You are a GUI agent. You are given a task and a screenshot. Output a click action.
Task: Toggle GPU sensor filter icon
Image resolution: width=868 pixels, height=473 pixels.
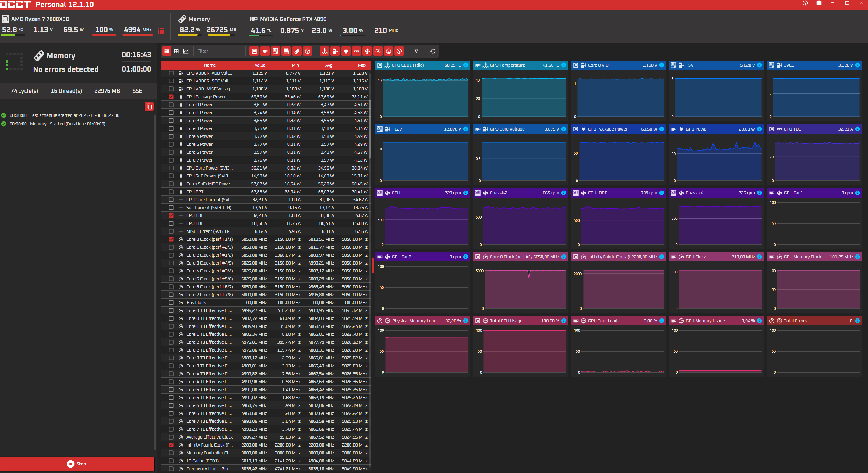265,51
